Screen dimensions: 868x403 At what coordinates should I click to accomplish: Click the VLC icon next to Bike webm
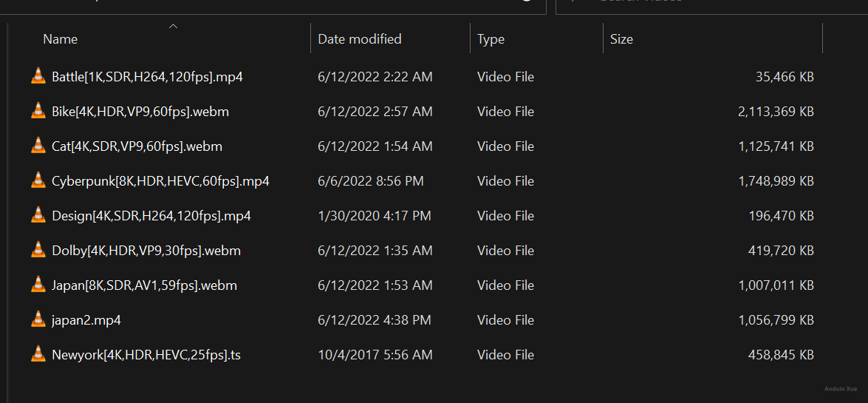coord(38,111)
